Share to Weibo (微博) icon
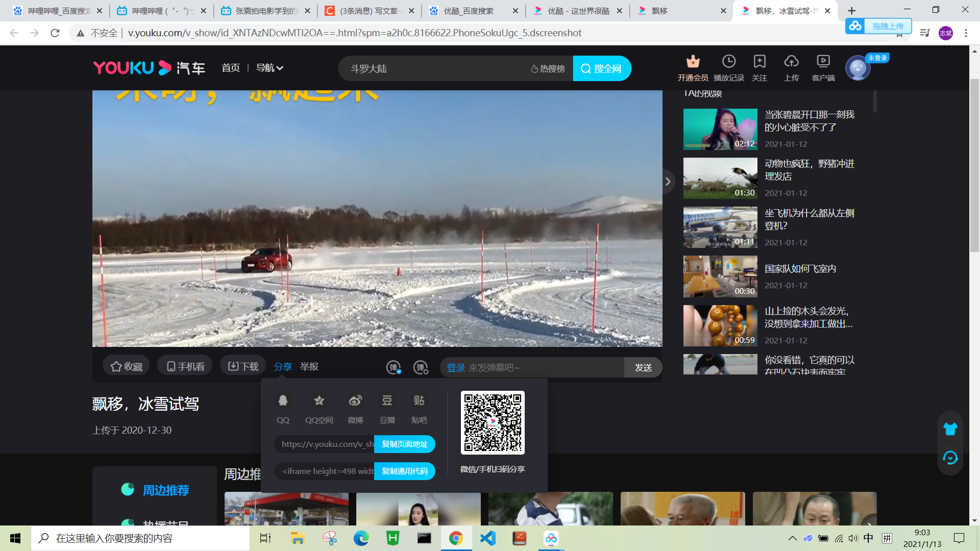Screen dimensions: 980x551 (x=355, y=401)
